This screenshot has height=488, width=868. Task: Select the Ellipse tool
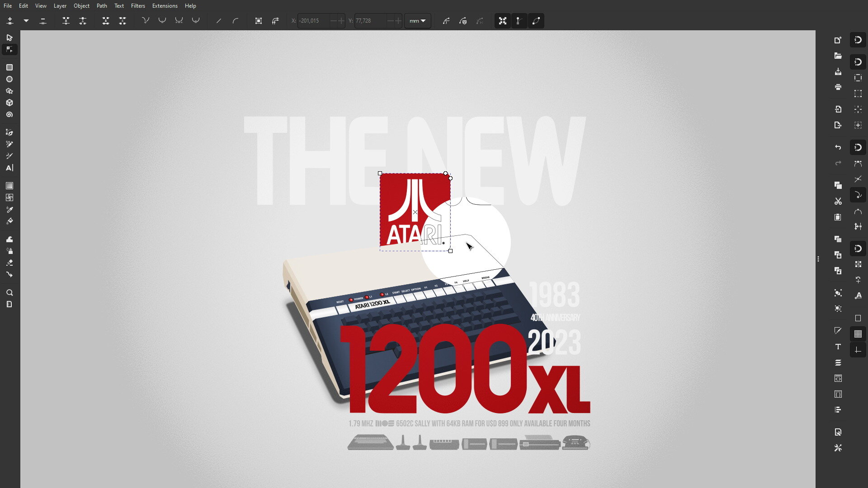[x=9, y=79]
